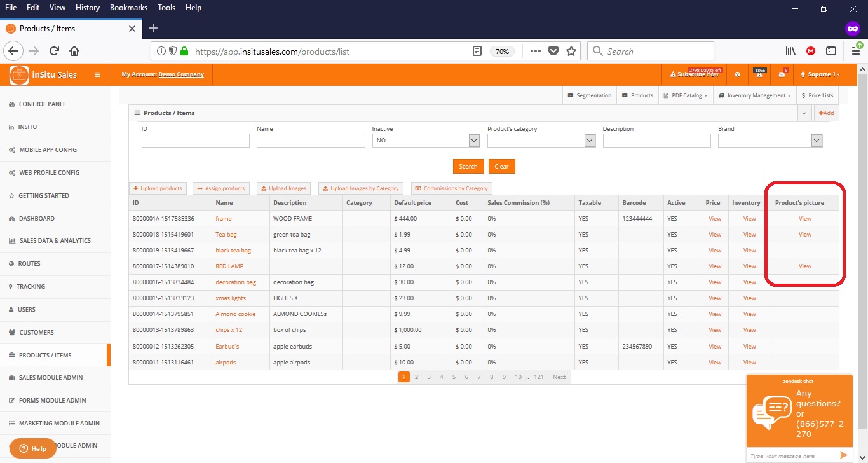Open the Tea bag product link

pyautogui.click(x=226, y=235)
